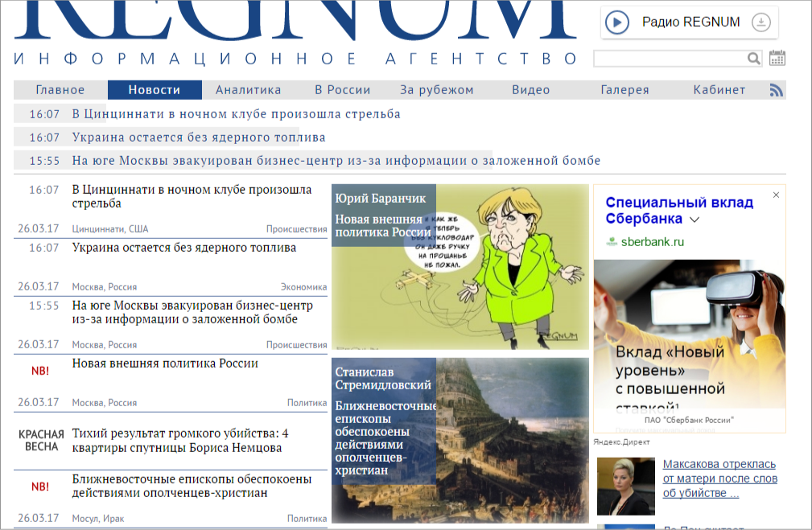This screenshot has width=812, height=530.
Task: Expand the Sberbank ad chevron
Action: tap(695, 220)
